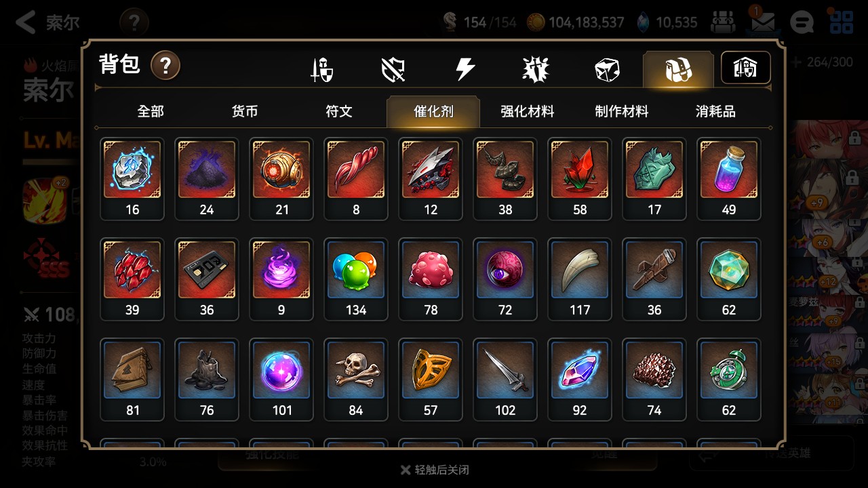Open the sword and shield equipment category
The width and height of the screenshot is (868, 488).
[321, 69]
